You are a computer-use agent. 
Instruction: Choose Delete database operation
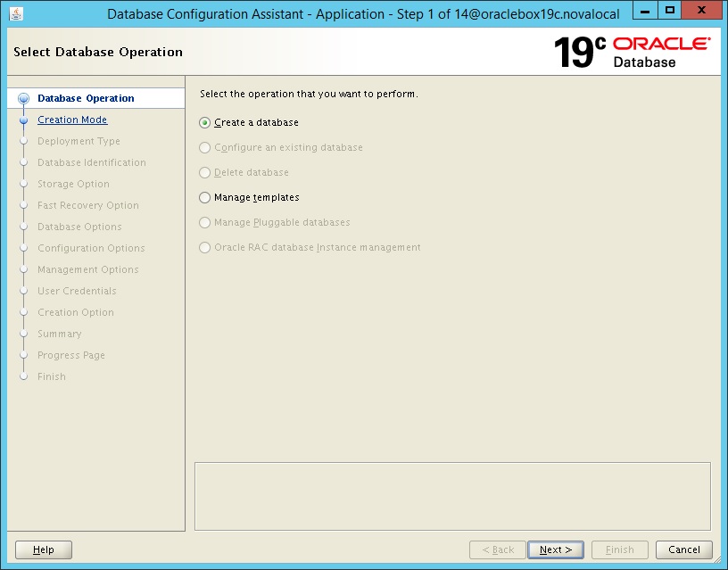coord(205,172)
